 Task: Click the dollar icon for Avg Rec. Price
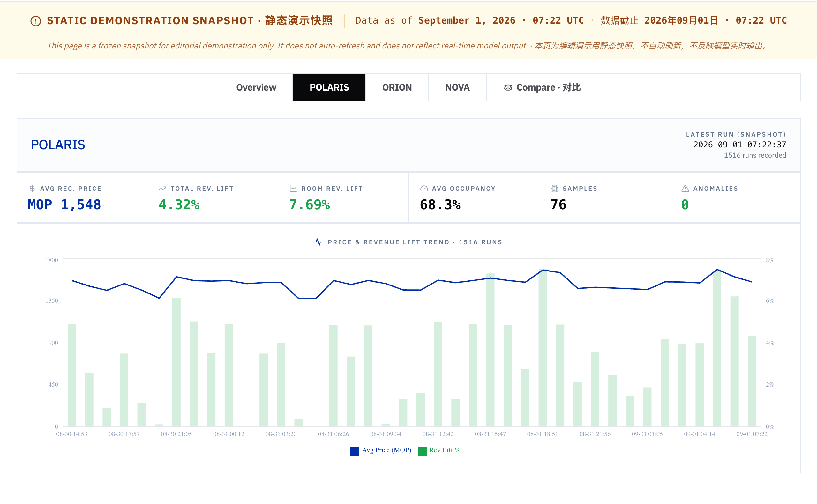coord(32,189)
